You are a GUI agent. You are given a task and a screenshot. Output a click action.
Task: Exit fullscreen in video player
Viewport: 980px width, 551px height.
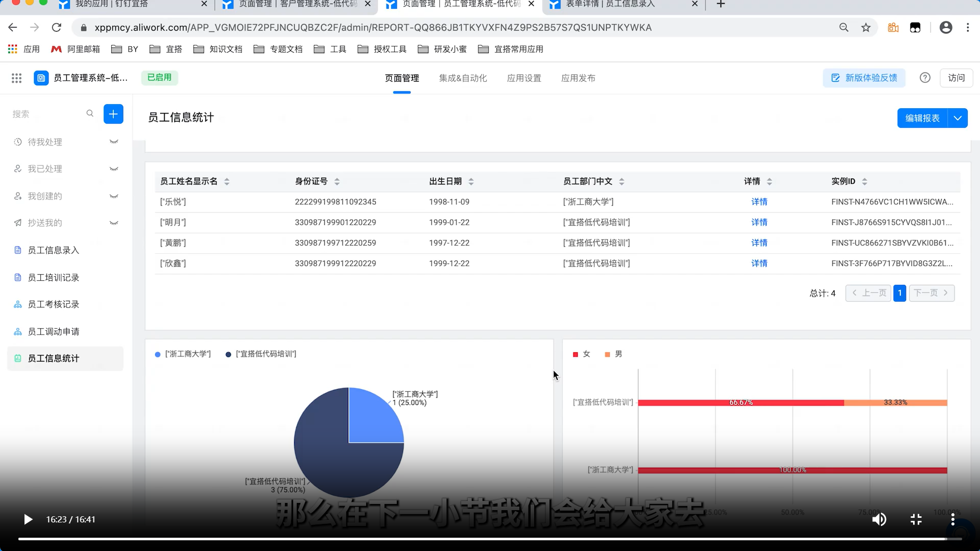click(916, 519)
